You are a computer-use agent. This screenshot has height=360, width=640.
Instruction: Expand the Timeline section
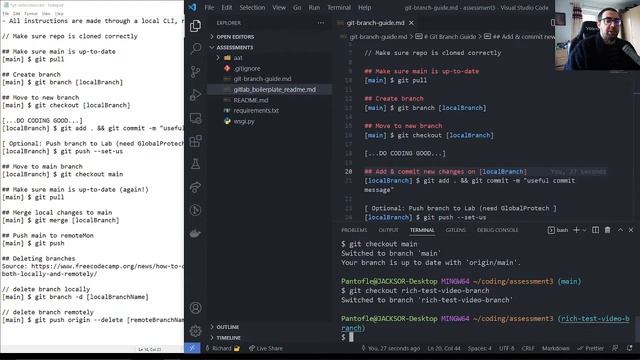(228, 338)
